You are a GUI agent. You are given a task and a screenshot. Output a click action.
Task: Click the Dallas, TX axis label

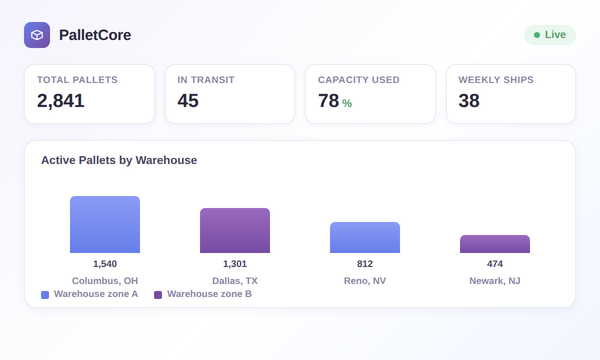coord(235,281)
